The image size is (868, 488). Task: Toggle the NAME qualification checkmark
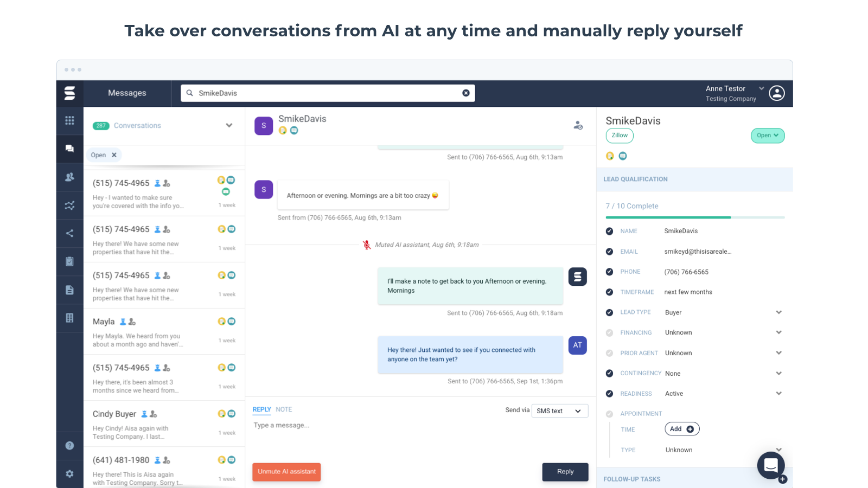[x=609, y=230]
